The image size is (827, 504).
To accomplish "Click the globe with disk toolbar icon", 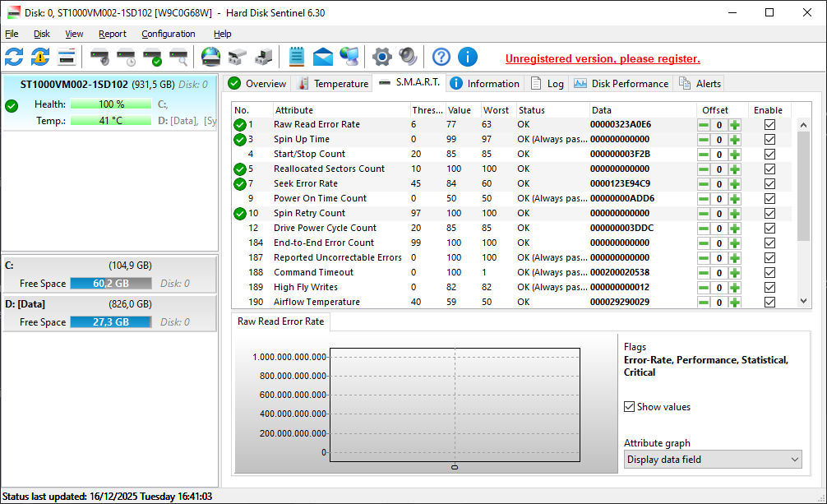I will tap(211, 57).
